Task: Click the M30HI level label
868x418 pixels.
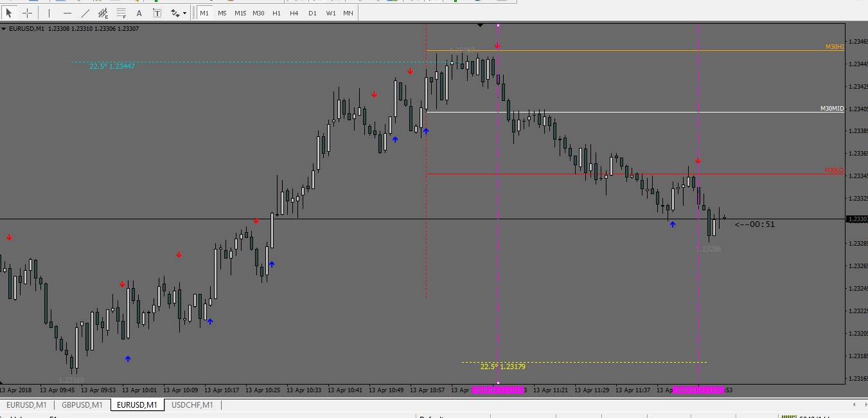Action: tap(835, 47)
